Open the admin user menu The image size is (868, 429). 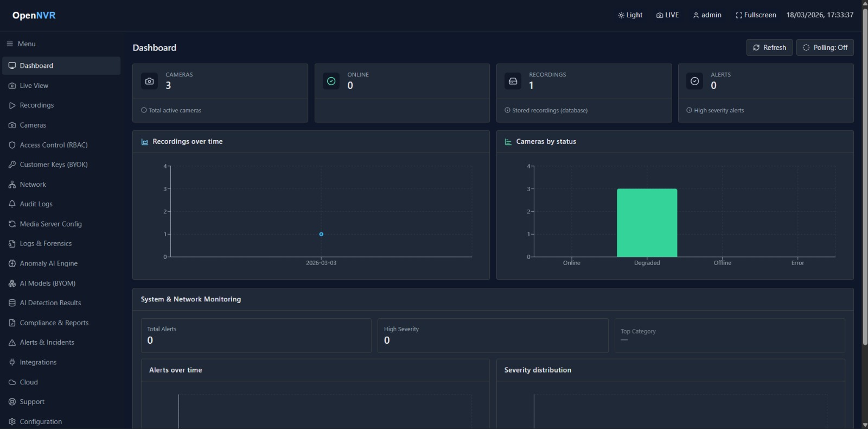tap(707, 15)
